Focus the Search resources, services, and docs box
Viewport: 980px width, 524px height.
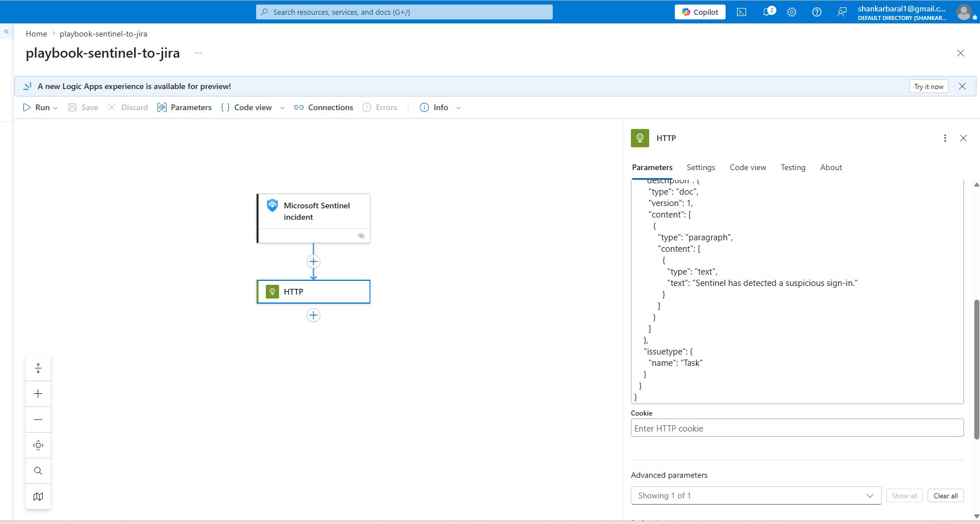pos(404,12)
